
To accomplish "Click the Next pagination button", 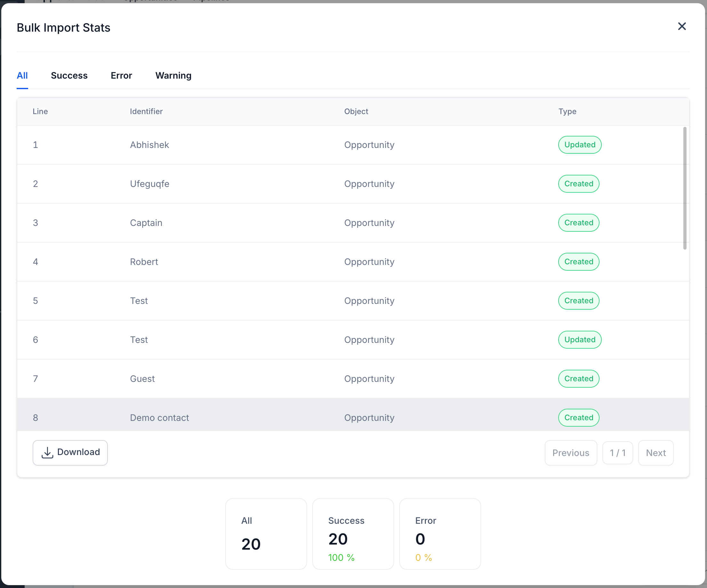I will 656,453.
